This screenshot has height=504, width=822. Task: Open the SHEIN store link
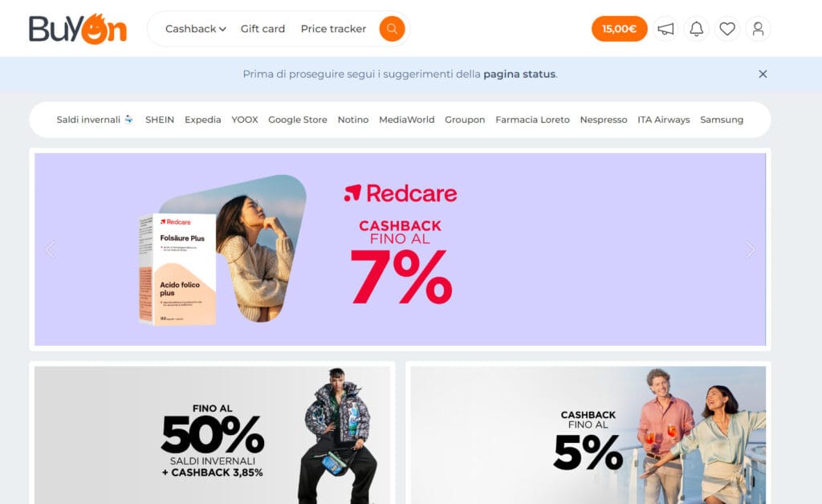160,120
